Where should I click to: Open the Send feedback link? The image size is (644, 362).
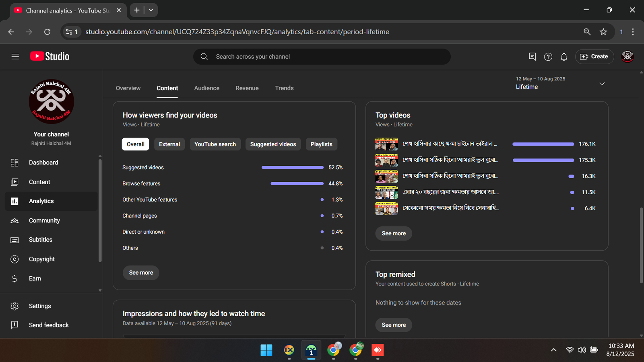(49, 325)
